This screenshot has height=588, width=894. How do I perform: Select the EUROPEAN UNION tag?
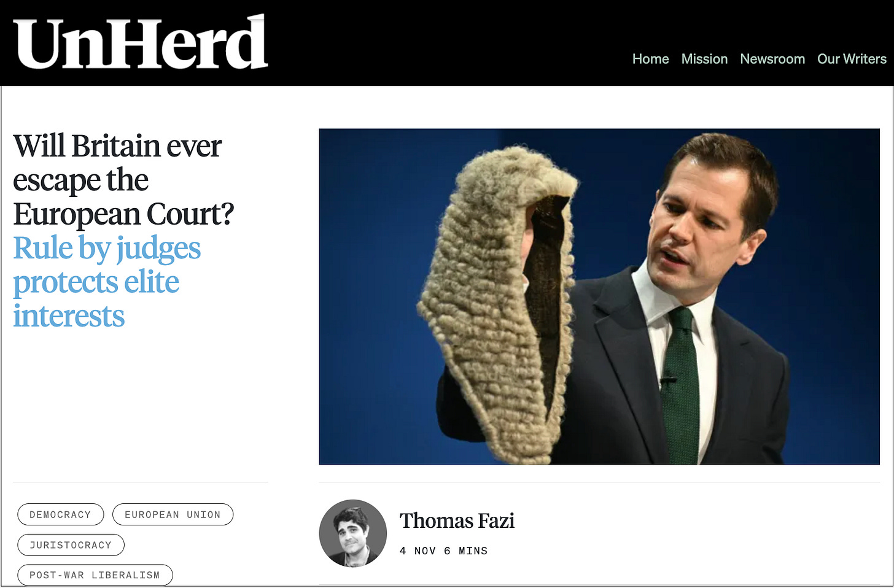click(x=173, y=514)
